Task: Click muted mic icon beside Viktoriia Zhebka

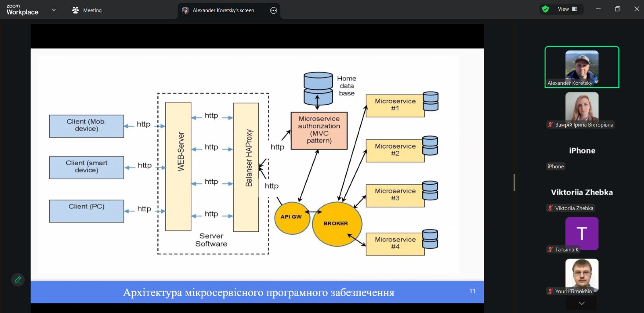Action: (550, 208)
